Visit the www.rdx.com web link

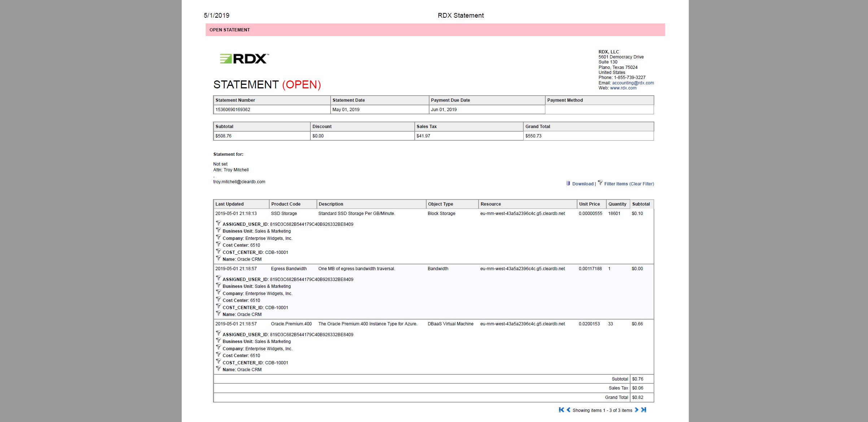[x=623, y=88]
